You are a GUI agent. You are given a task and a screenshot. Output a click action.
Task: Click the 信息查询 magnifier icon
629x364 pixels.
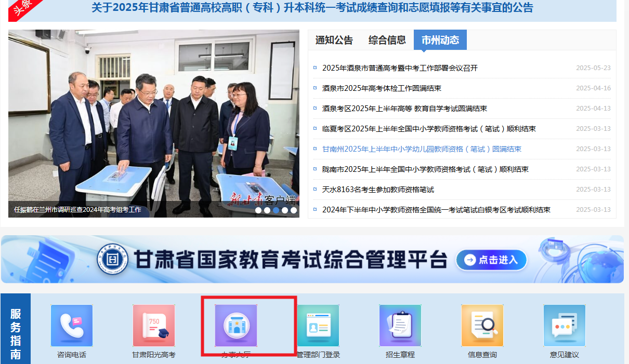482,326
